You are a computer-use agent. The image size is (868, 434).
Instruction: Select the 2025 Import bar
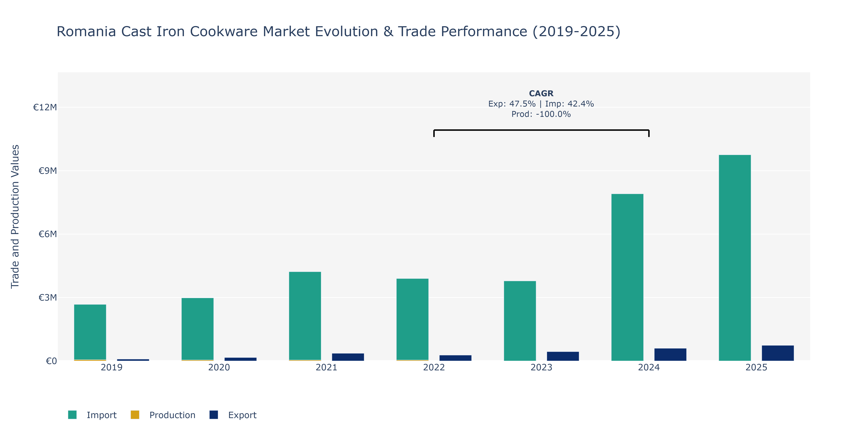tap(735, 258)
